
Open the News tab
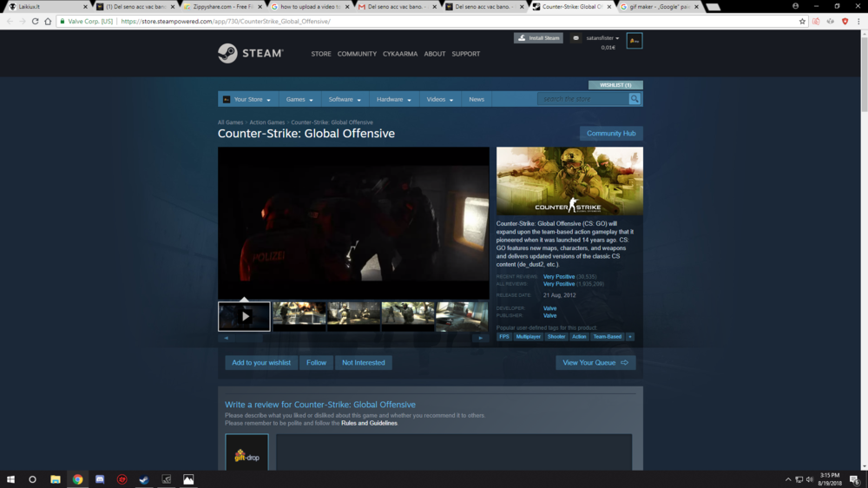[476, 99]
